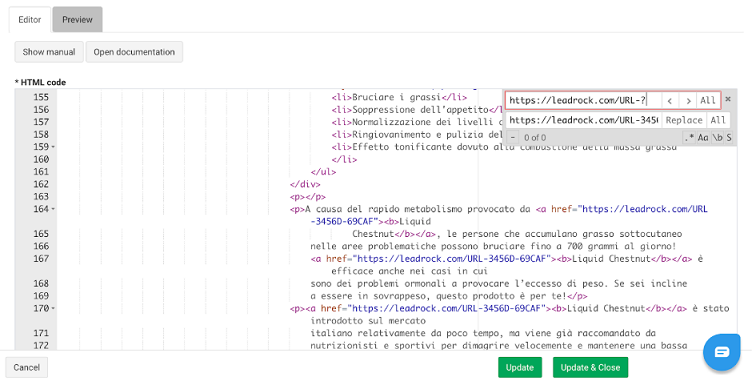This screenshot has width=756, height=384.
Task: Click the href URL on line 170
Action: pyautogui.click(x=446, y=308)
